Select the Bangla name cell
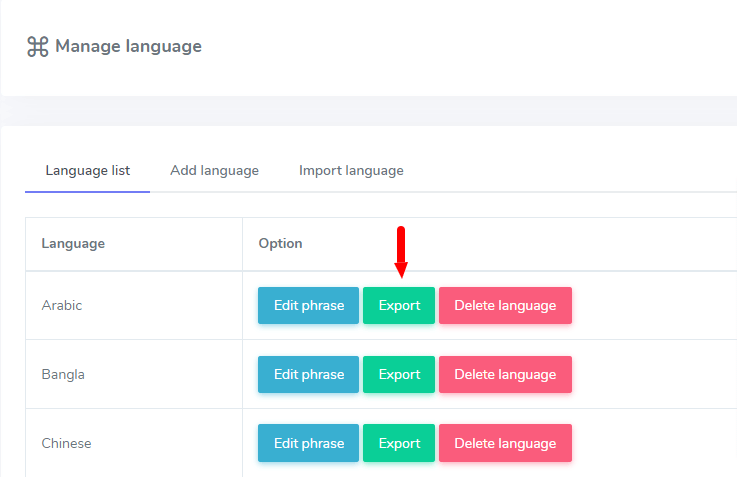The height and width of the screenshot is (477, 737). (x=63, y=375)
